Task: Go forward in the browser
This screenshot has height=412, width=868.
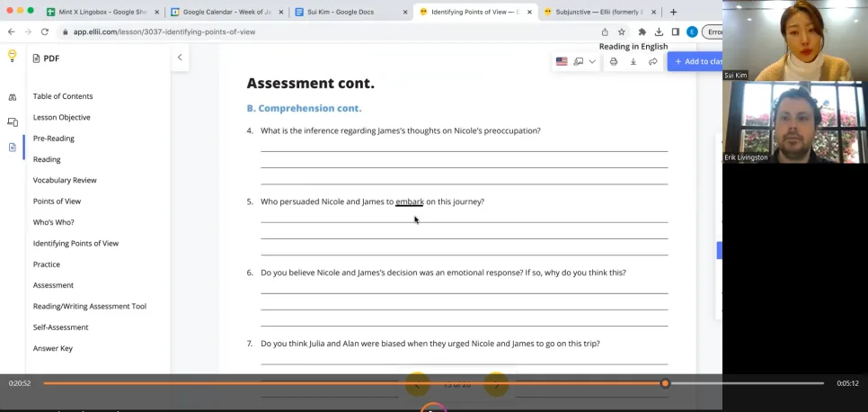Action: click(x=28, y=32)
